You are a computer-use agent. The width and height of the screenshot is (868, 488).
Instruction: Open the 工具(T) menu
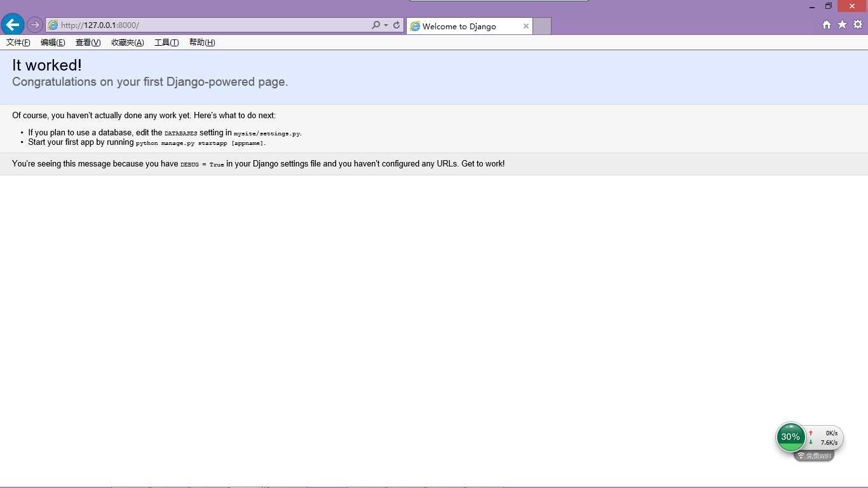point(166,43)
